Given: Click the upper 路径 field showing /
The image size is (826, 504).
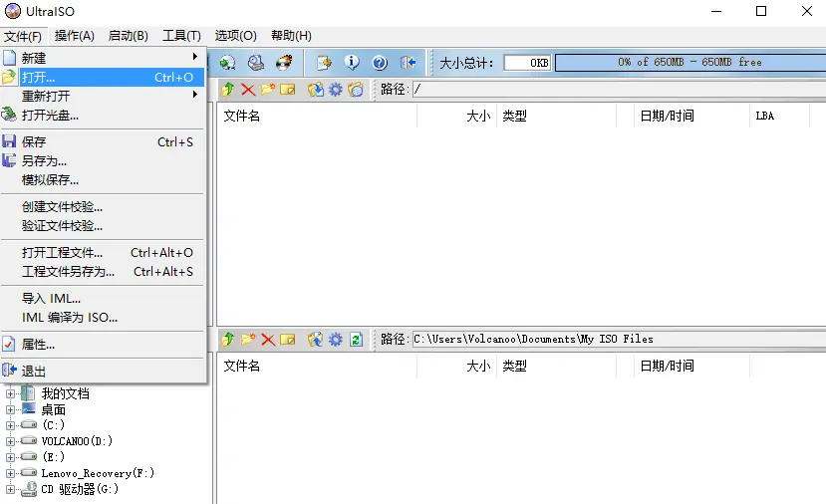Looking at the screenshot, I should point(619,90).
